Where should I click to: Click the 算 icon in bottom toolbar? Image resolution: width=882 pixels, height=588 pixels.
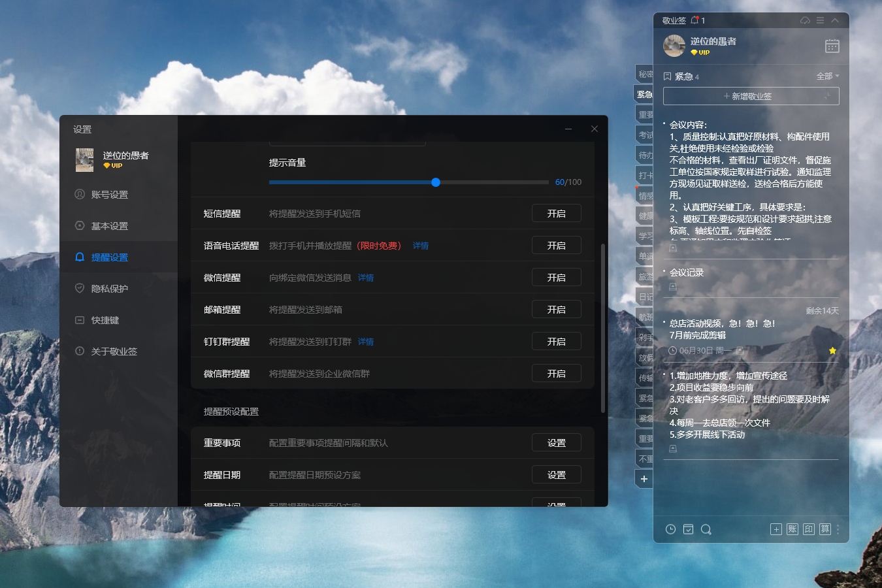pyautogui.click(x=825, y=529)
